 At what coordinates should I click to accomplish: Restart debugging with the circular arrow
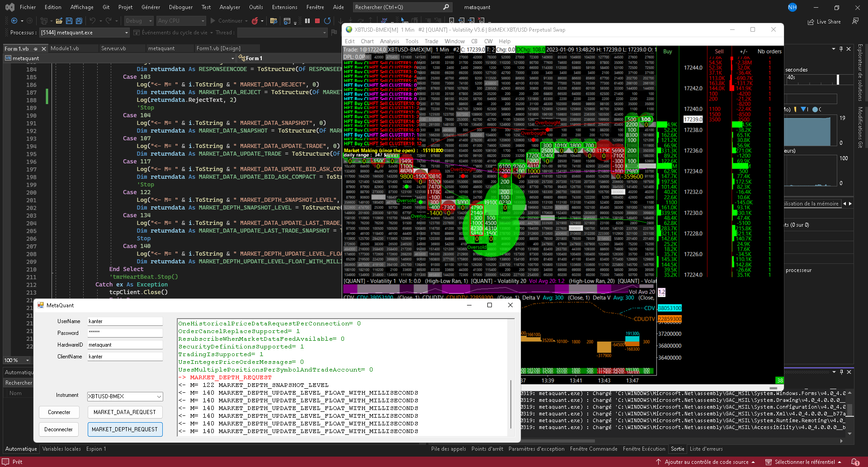pos(327,21)
